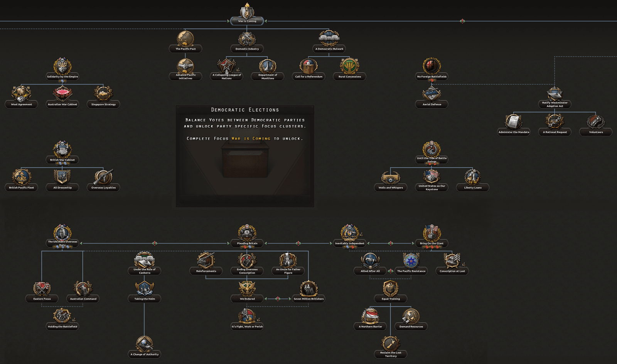The width and height of the screenshot is (617, 364).
Task: Select the War is Coming focus
Action: 247,15
